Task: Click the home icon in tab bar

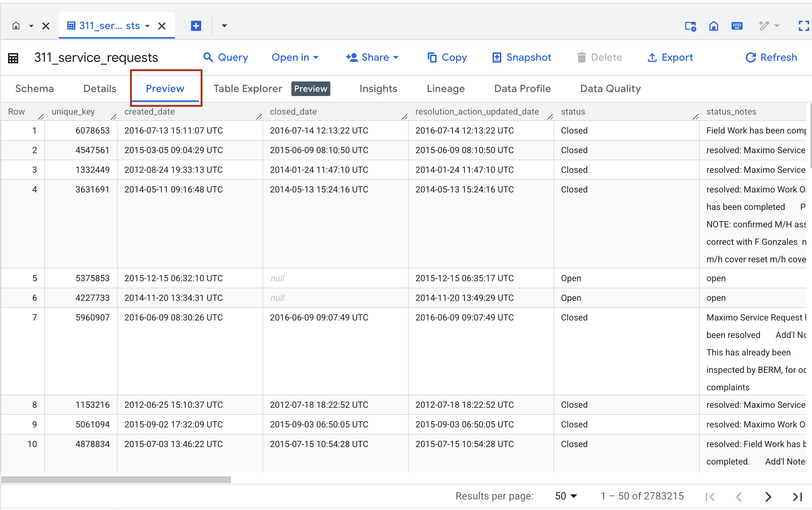Action: [16, 26]
